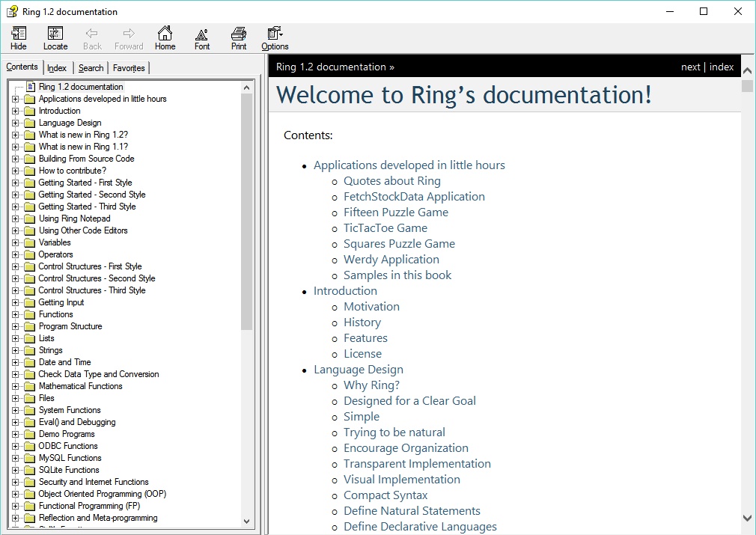756x535 pixels.
Task: Click the folder icon beside Language Design
Action: [30, 123]
